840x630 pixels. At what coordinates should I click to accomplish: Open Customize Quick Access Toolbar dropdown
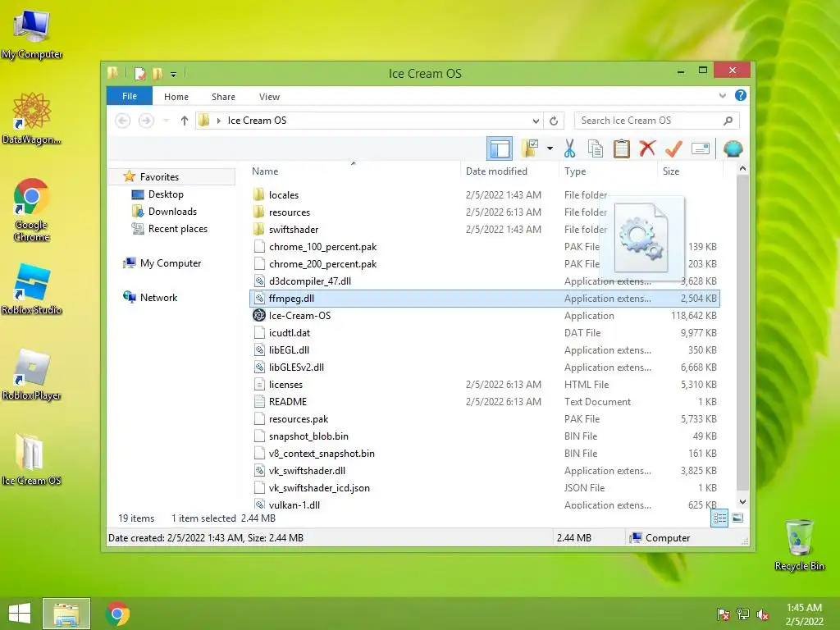pyautogui.click(x=173, y=75)
